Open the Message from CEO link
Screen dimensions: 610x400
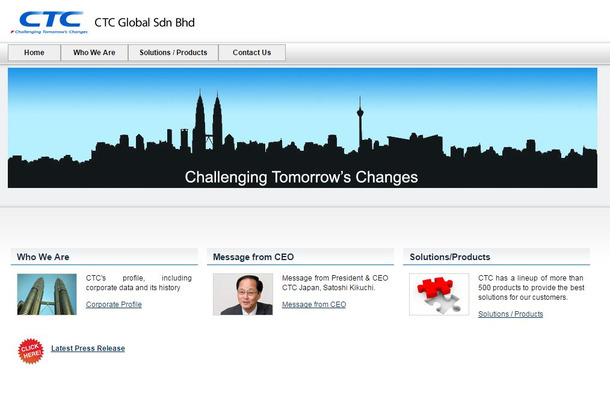coord(314,304)
